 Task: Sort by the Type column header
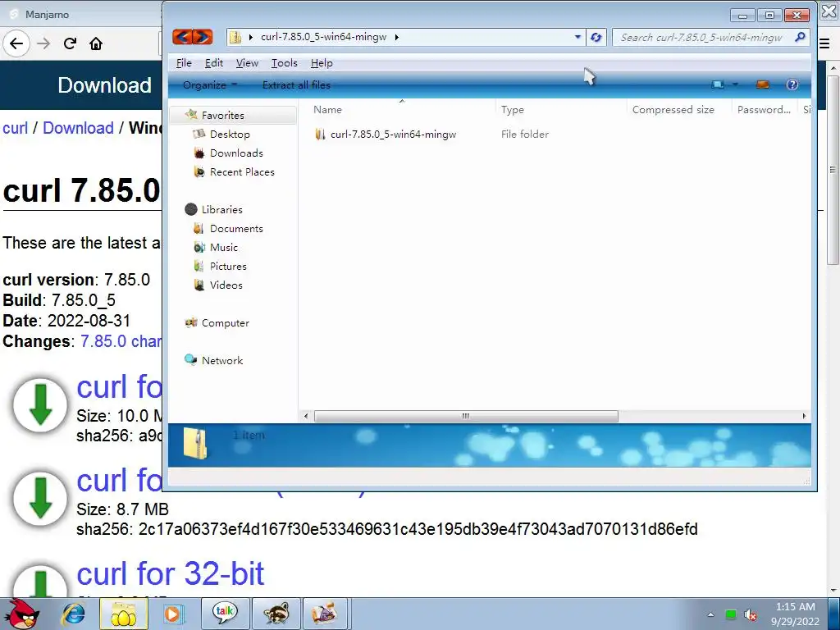click(x=561, y=109)
